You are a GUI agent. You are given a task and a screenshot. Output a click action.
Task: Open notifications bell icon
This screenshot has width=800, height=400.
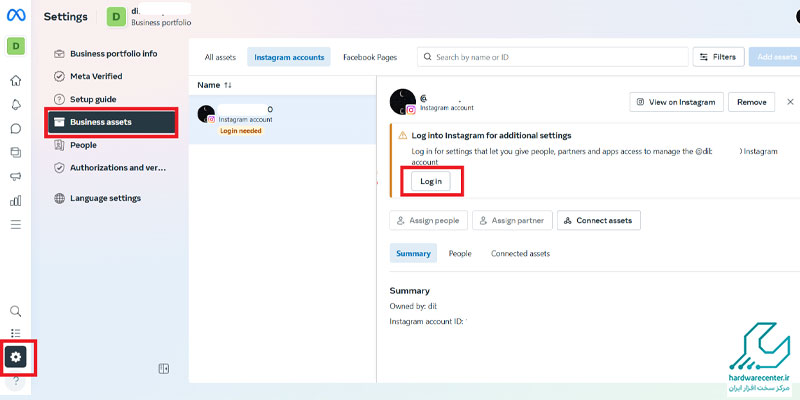16,104
